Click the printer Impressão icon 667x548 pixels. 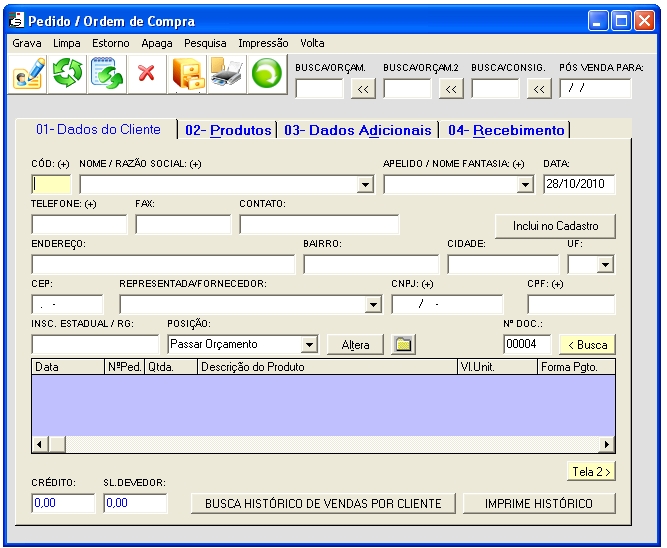tap(227, 74)
